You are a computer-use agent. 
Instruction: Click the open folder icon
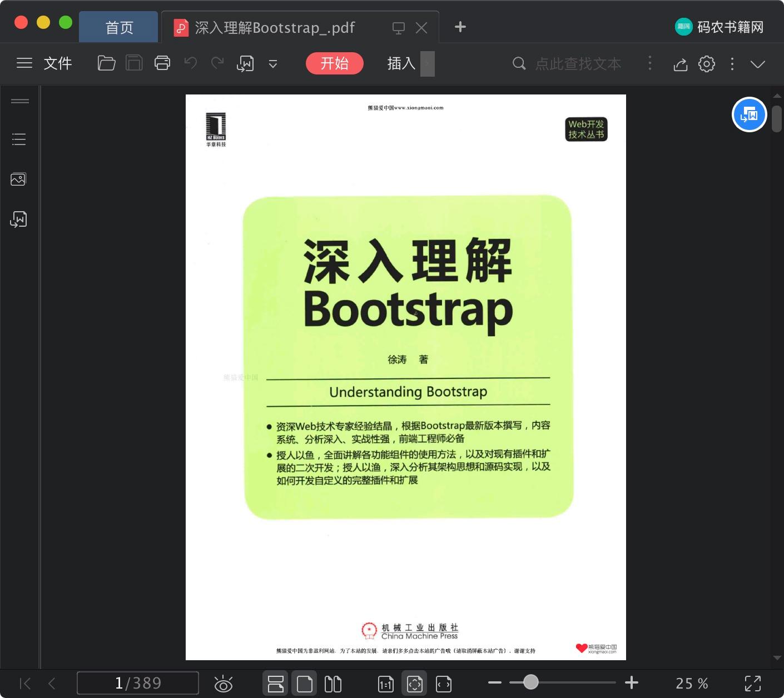click(x=106, y=63)
